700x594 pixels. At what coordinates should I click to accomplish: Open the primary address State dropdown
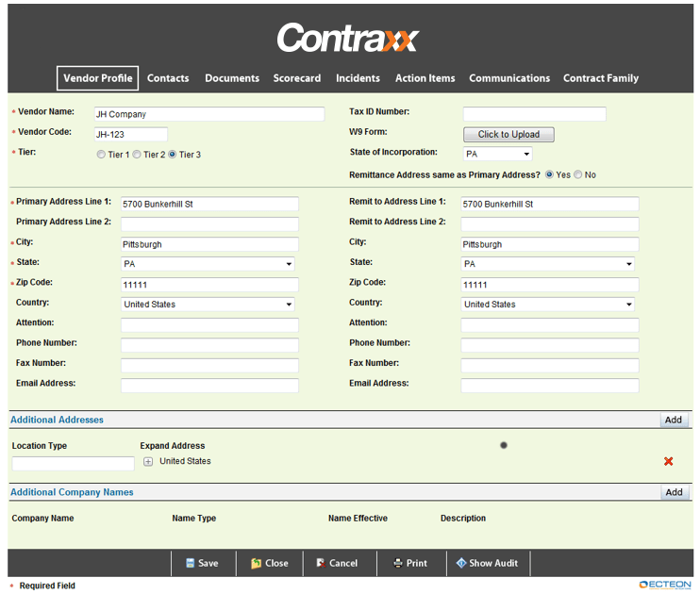[x=208, y=264]
